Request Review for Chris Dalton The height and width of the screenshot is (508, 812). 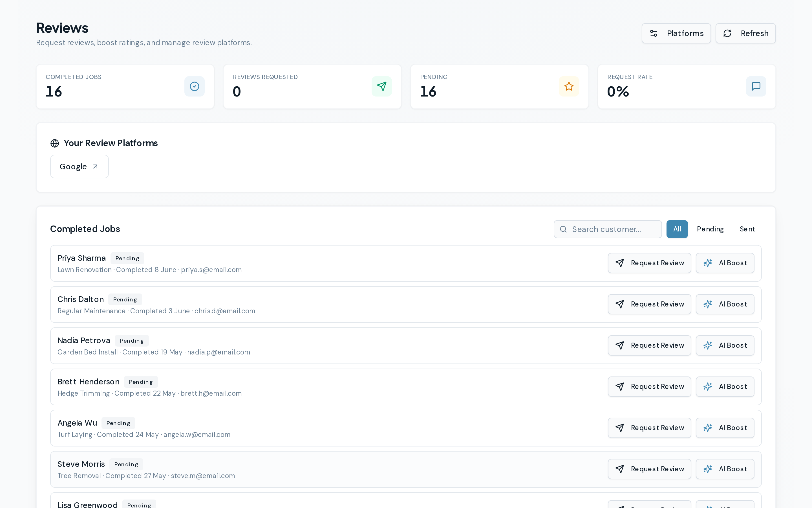click(x=649, y=305)
